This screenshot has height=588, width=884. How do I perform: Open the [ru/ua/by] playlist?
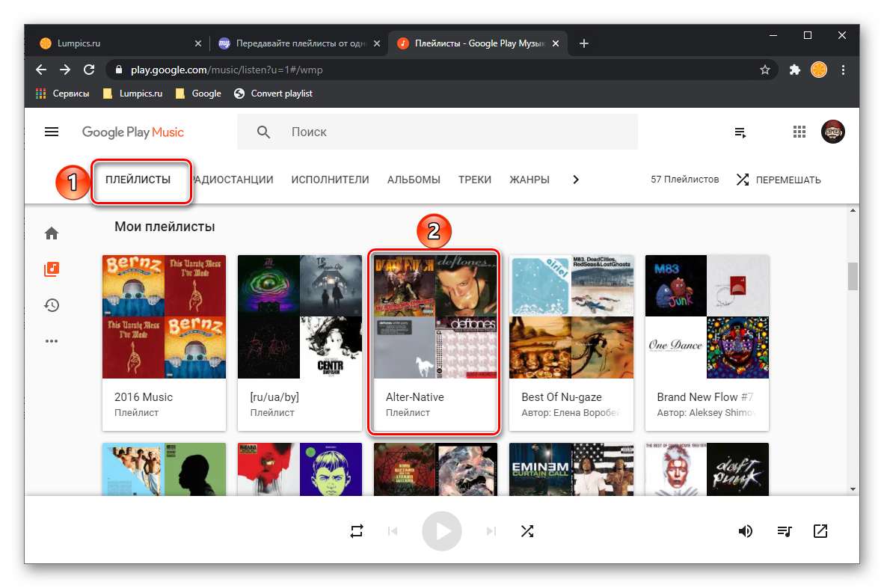pos(300,343)
